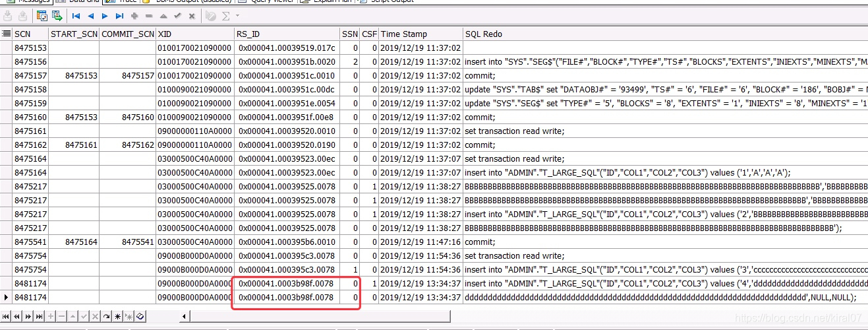Select RS_ID 0x000041.0003951e.0054
The image size is (868, 330).
(x=287, y=103)
